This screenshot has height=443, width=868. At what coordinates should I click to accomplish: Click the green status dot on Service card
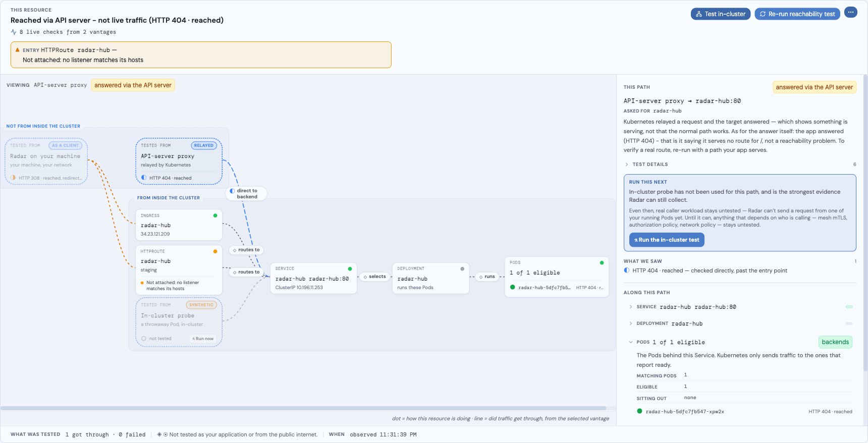[350, 269]
